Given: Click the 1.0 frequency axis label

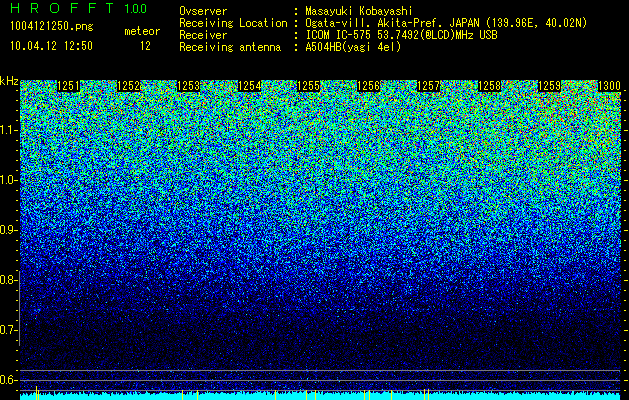Looking at the screenshot, I should tap(8, 180).
